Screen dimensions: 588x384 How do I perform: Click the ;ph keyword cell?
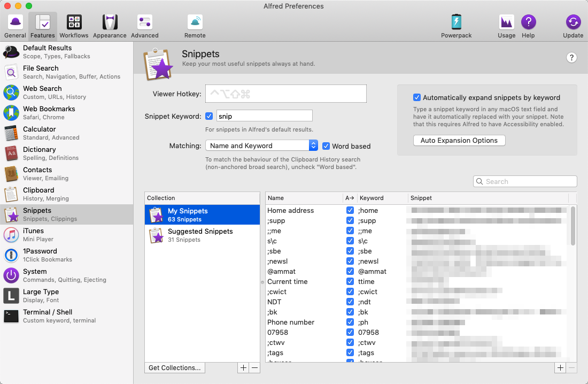coord(363,322)
